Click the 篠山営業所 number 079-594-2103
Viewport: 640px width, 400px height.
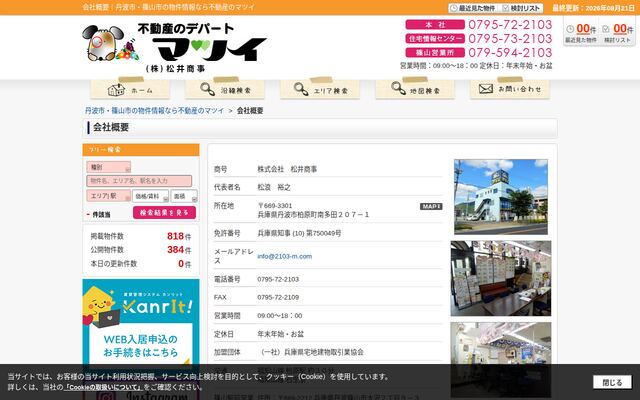click(510, 53)
